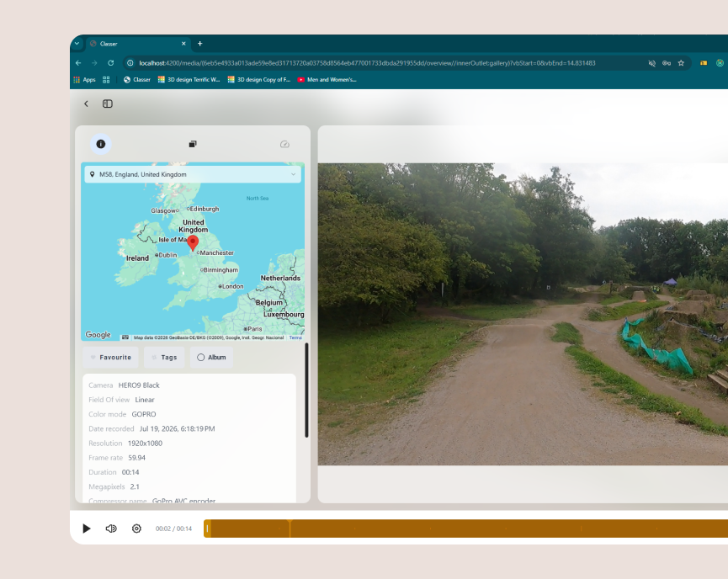Select the Classer tab
This screenshot has width=728, height=579.
[138, 43]
